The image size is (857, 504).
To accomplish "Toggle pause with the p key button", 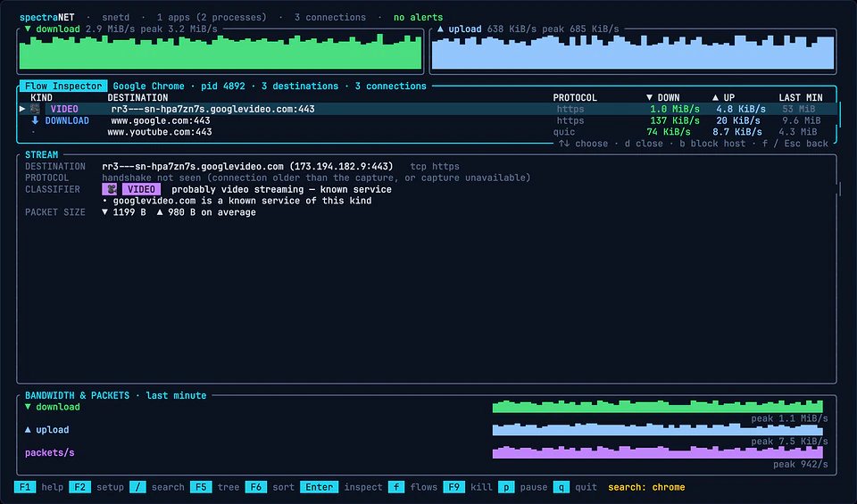I will click(x=507, y=487).
